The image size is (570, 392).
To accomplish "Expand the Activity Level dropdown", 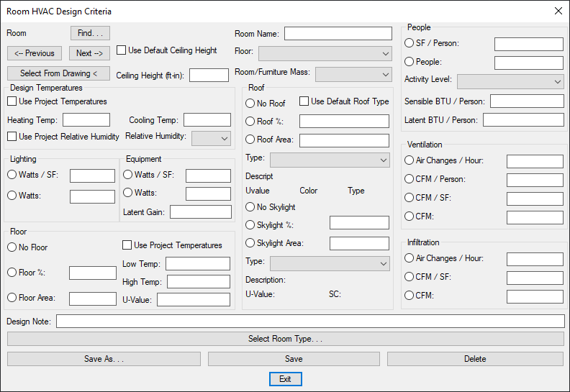I will [x=510, y=82].
